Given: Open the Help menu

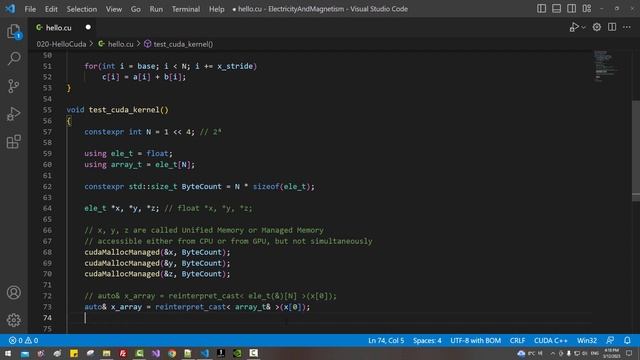Looking at the screenshot, I should (217, 9).
